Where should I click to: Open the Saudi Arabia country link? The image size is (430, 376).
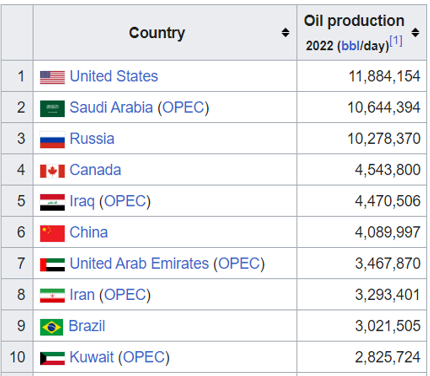pyautogui.click(x=111, y=108)
